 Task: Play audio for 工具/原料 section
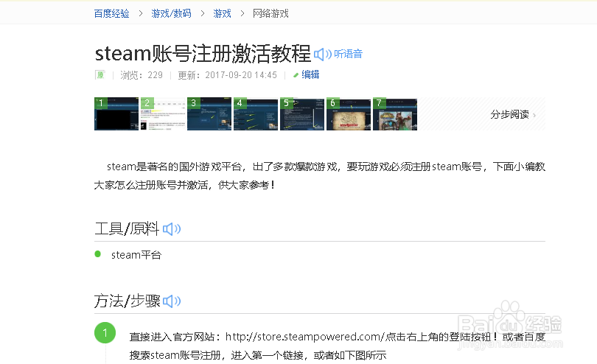click(x=172, y=229)
